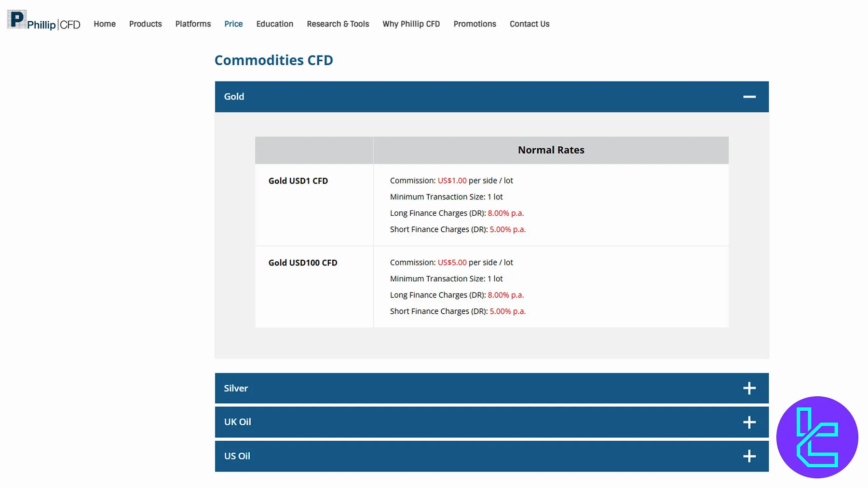The image size is (868, 488).
Task: Click US$1.00 commission value
Action: [452, 181]
